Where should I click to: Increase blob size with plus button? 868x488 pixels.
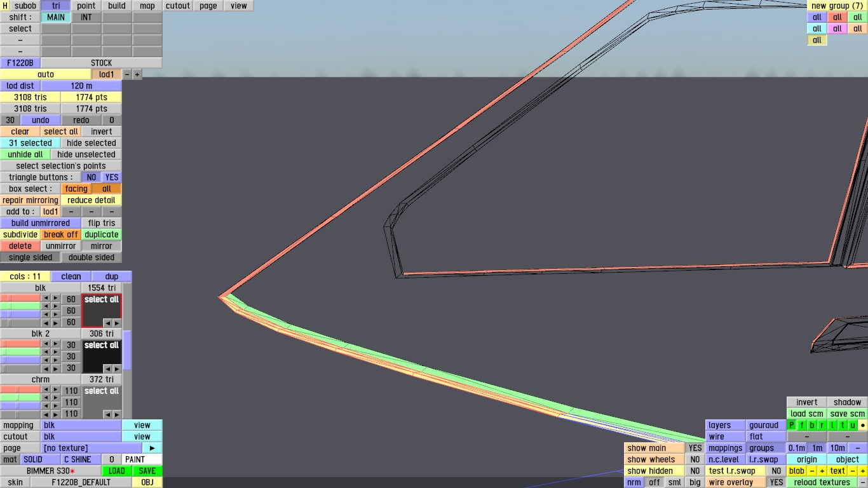822,471
